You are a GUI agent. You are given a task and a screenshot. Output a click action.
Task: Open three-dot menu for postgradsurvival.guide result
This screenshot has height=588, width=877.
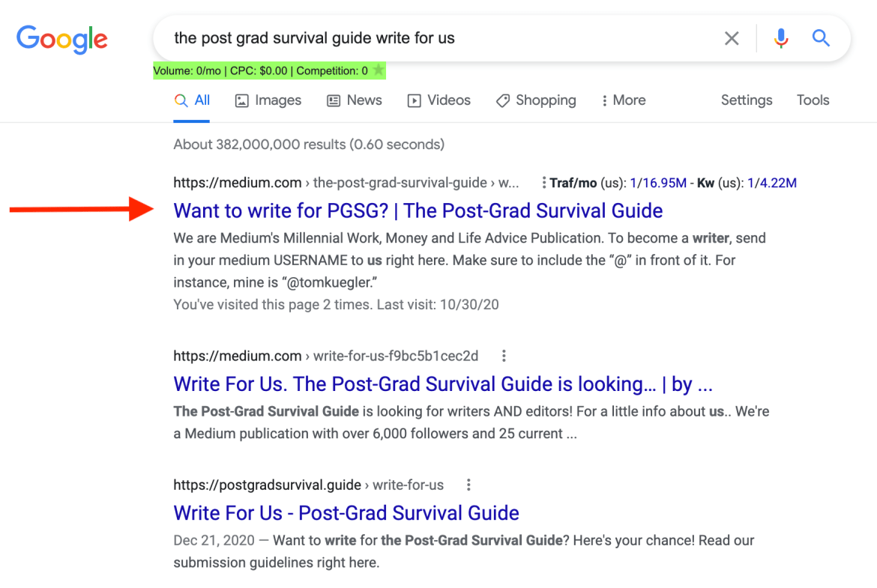[468, 485]
